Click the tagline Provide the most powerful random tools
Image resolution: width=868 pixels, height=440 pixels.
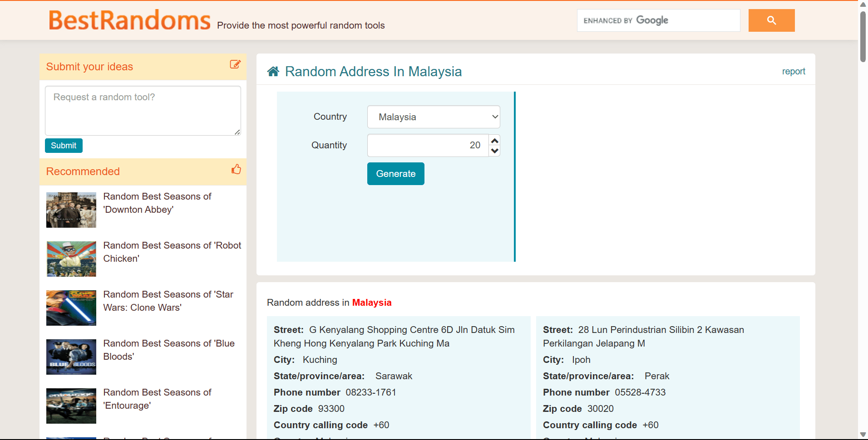(x=301, y=25)
